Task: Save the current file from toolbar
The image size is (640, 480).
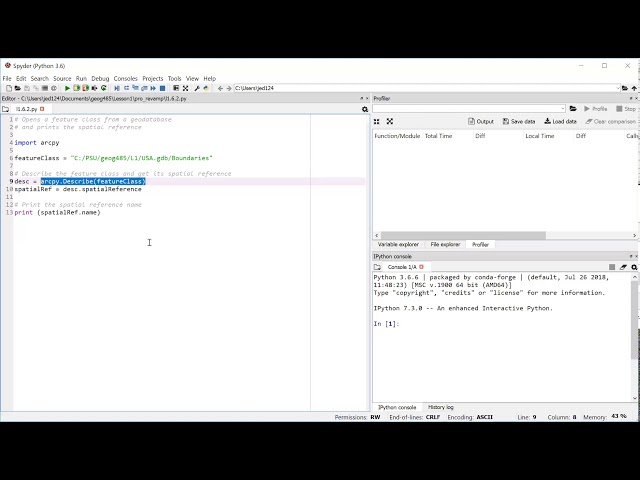Action: click(27, 88)
